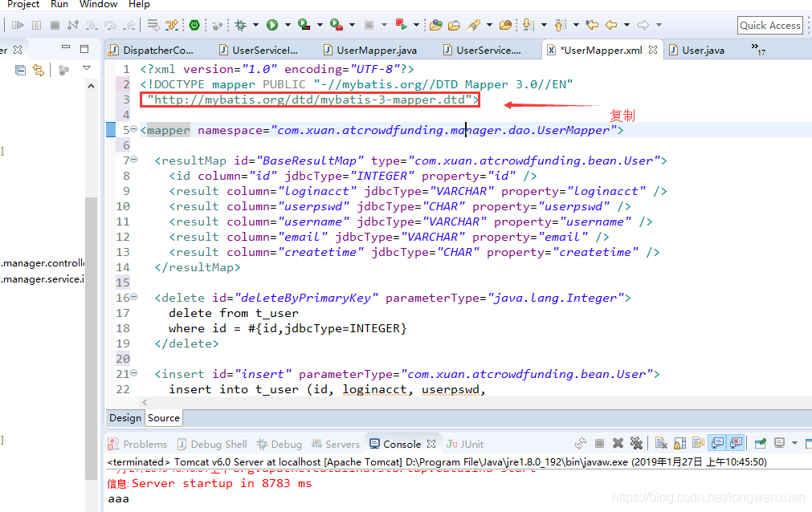Close the UserMapper.xml editor tab
The height and width of the screenshot is (512, 812).
[653, 50]
